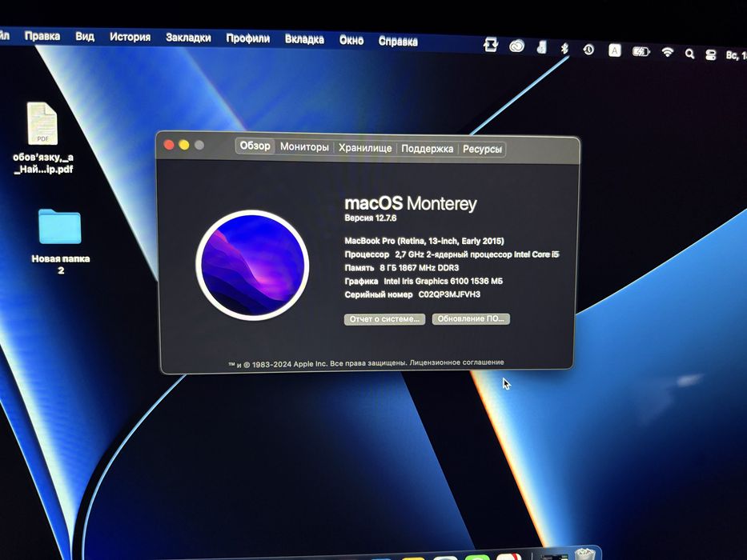This screenshot has height=560, width=747.
Task: Click the battery status icon
Action: tap(641, 51)
